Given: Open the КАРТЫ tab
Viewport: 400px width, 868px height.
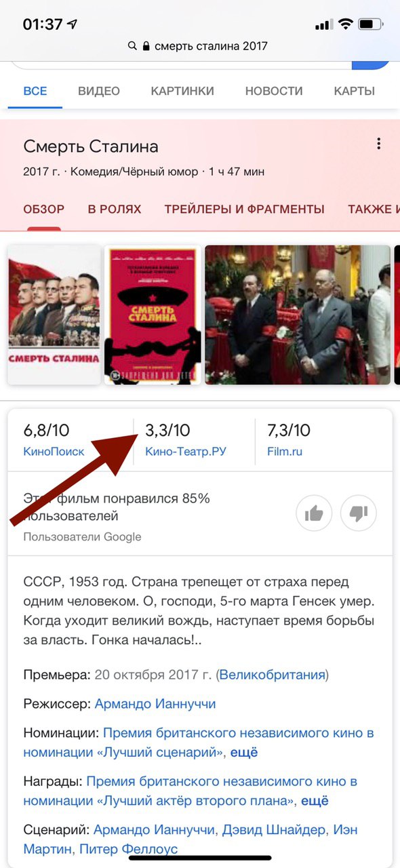Looking at the screenshot, I should pos(354,91).
